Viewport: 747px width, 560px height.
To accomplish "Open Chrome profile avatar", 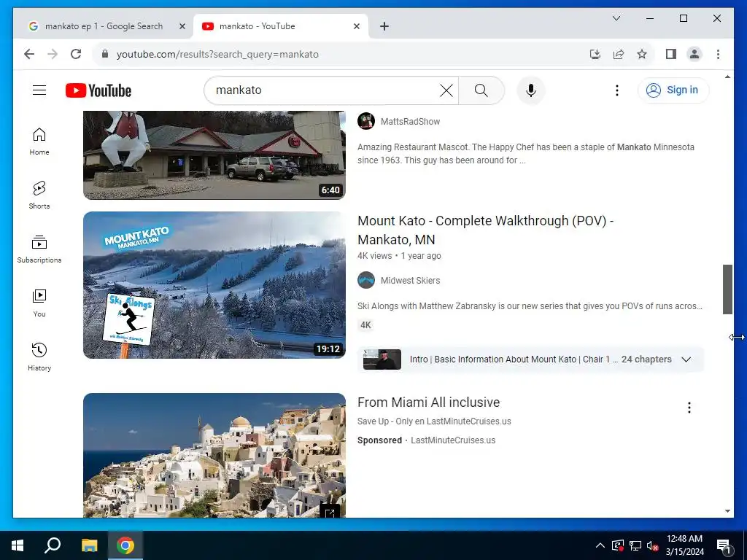I will point(694,54).
